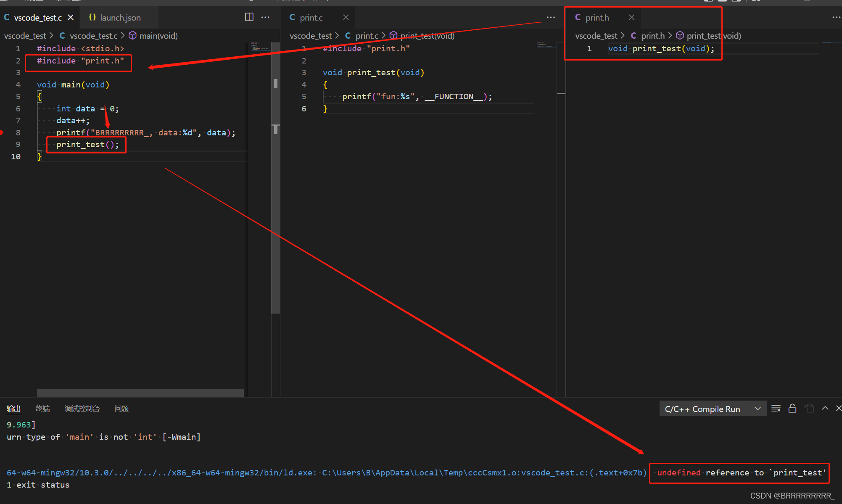Clear the output panel
Image resolution: width=842 pixels, height=504 pixels.
point(776,409)
